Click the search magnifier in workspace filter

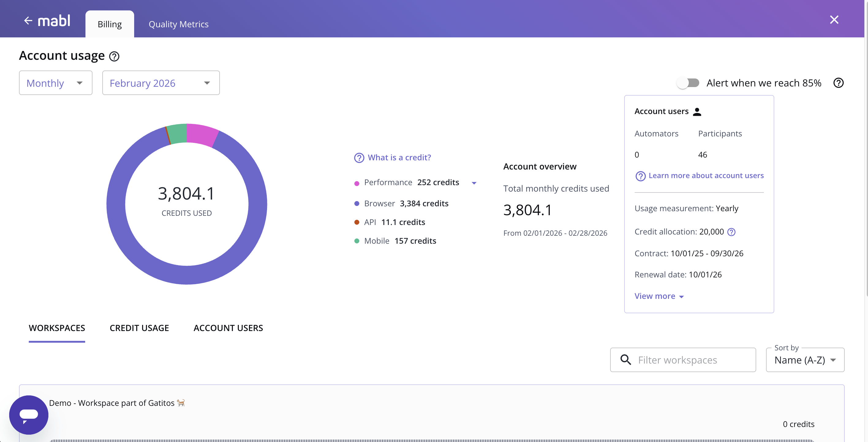point(626,360)
